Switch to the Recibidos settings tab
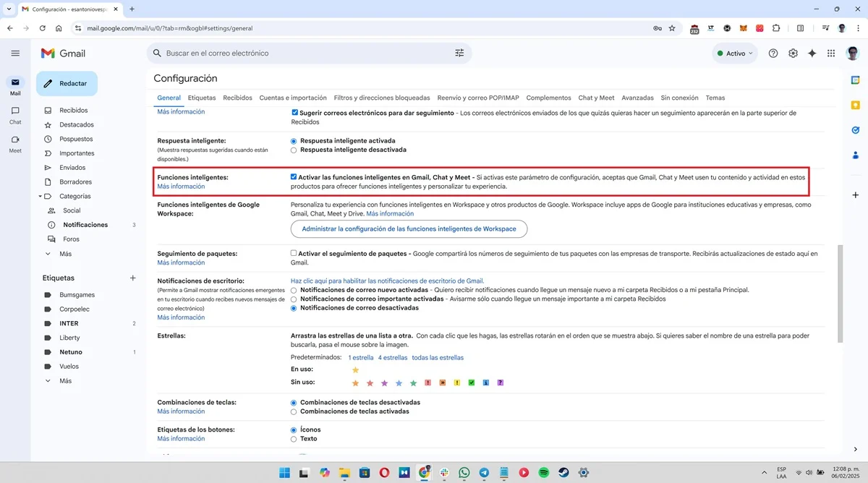 [x=237, y=98]
